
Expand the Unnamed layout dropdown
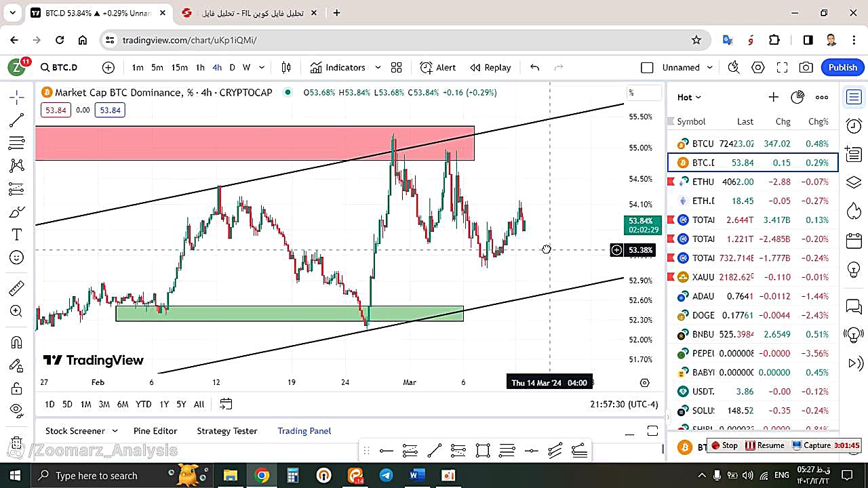pos(710,67)
